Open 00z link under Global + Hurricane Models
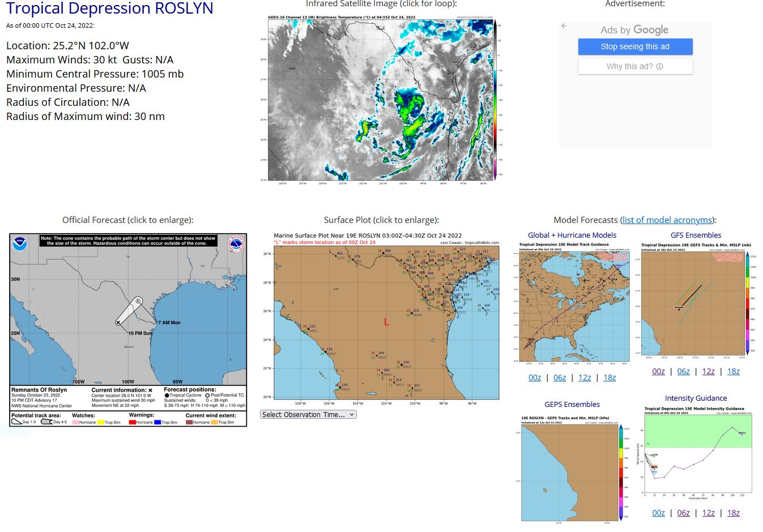This screenshot has height=532, width=763. tap(535, 377)
